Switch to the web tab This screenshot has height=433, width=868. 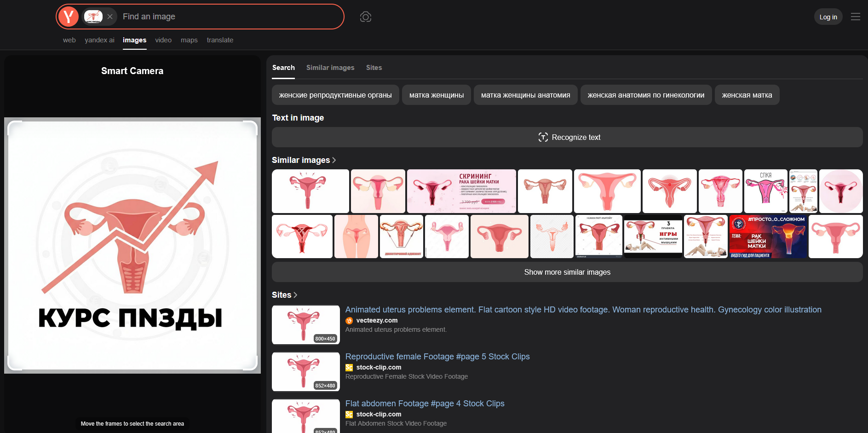(69, 40)
